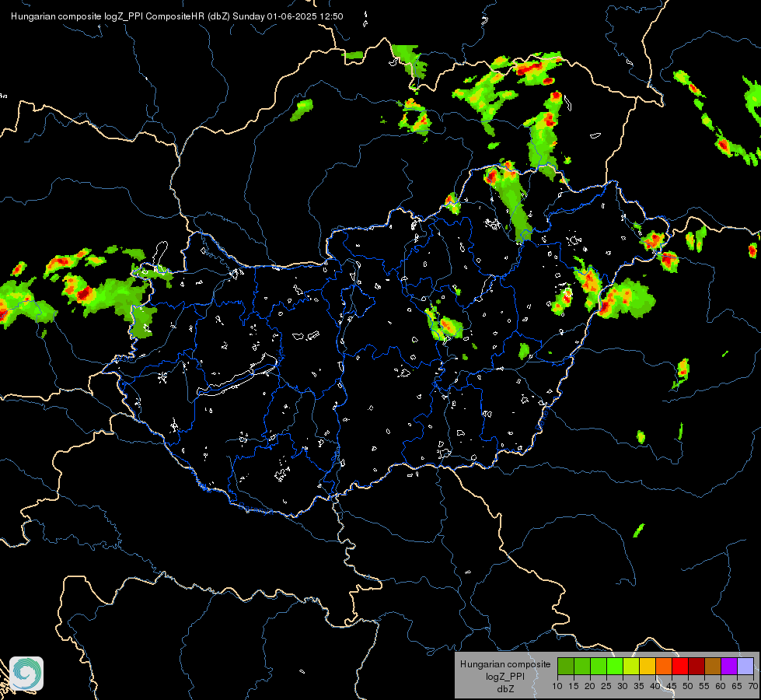
Task: Select the 20-25 dBZ green swatch
Action: point(599,666)
